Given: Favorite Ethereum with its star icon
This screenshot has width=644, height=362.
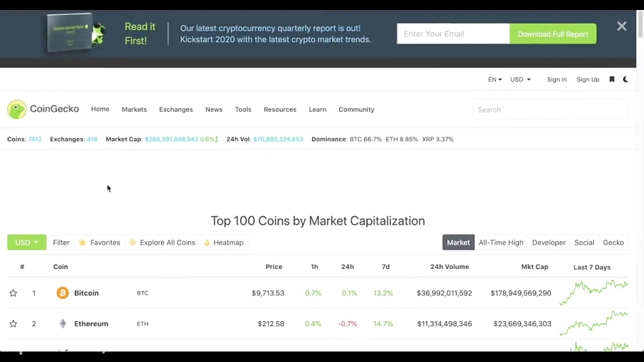Looking at the screenshot, I should click(x=13, y=323).
